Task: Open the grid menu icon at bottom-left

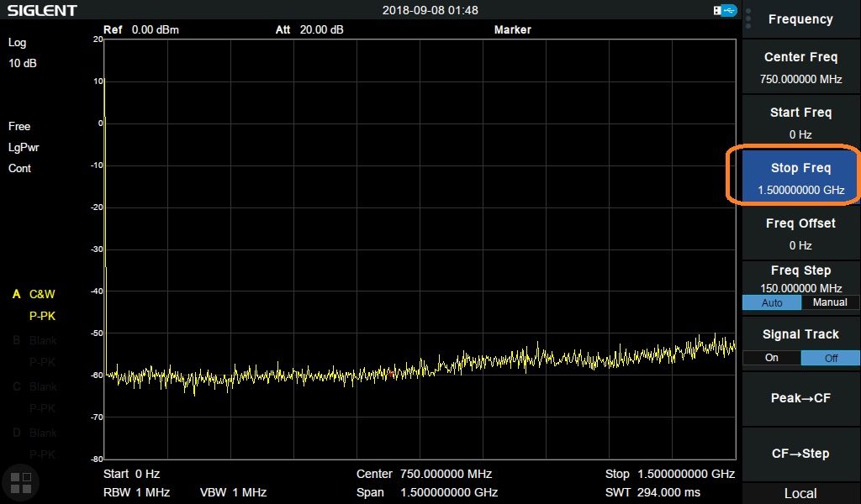Action: (x=20, y=482)
